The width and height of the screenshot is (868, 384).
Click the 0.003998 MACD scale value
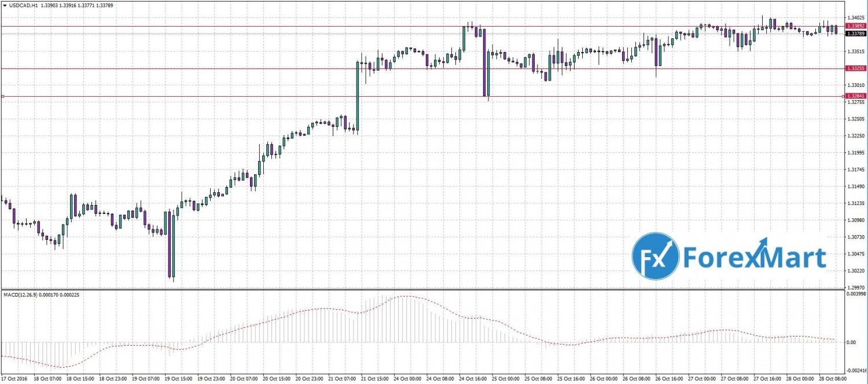click(x=856, y=295)
